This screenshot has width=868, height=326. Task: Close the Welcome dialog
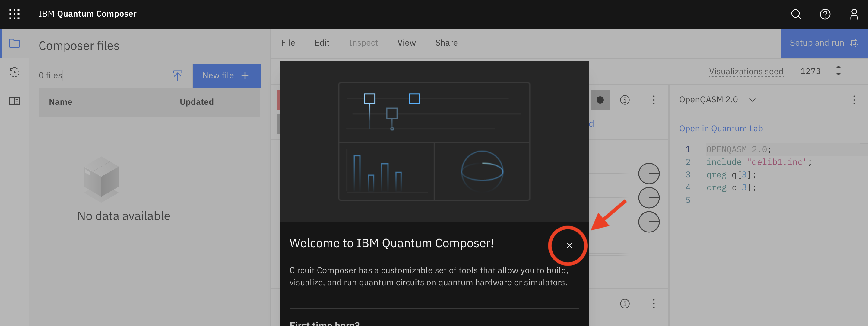click(x=569, y=245)
